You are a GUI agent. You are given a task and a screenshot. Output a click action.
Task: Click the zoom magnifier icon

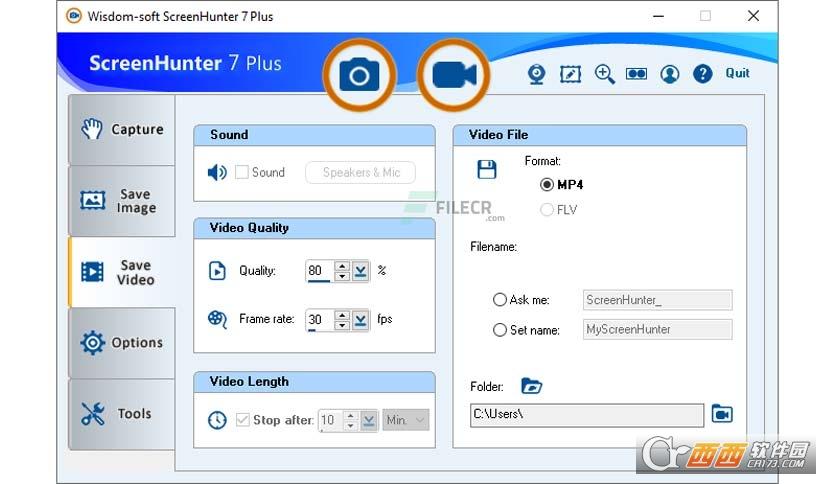pyautogui.click(x=604, y=74)
